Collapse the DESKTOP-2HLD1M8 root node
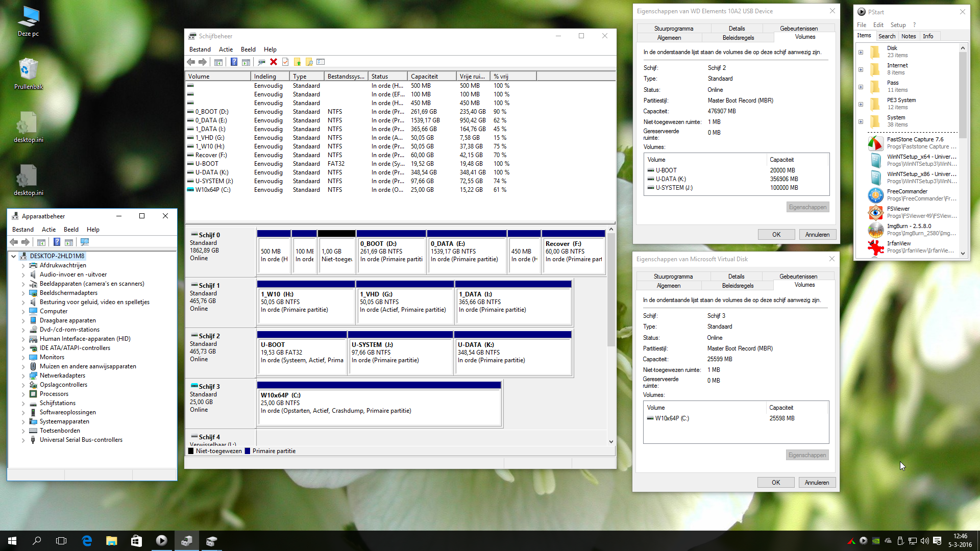Screen dimensions: 980x551 pyautogui.click(x=14, y=257)
